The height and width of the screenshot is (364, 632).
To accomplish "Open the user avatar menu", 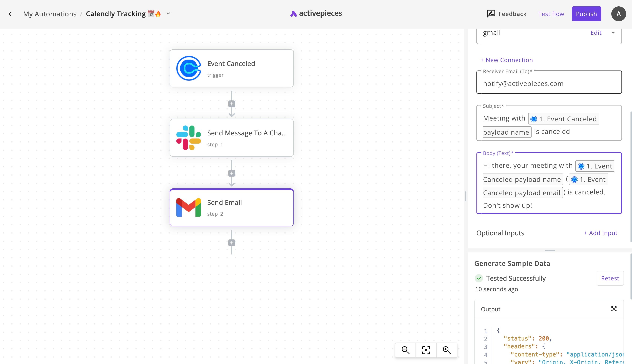I will coord(618,14).
